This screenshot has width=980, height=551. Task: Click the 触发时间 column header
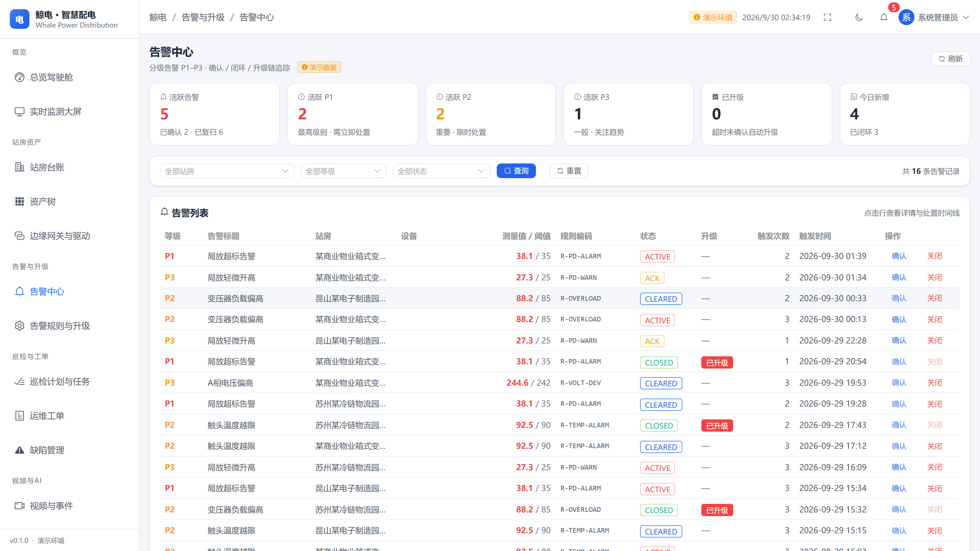pos(815,236)
